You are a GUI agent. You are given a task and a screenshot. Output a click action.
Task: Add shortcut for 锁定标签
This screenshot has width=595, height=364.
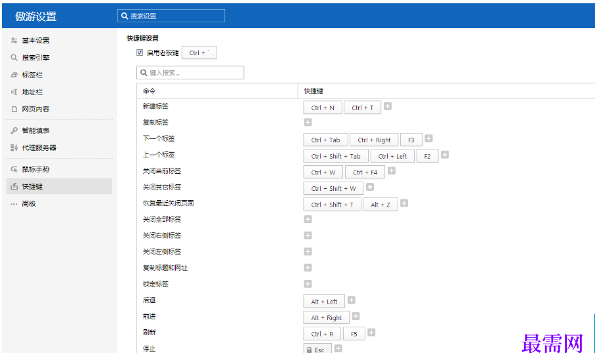pos(308,284)
